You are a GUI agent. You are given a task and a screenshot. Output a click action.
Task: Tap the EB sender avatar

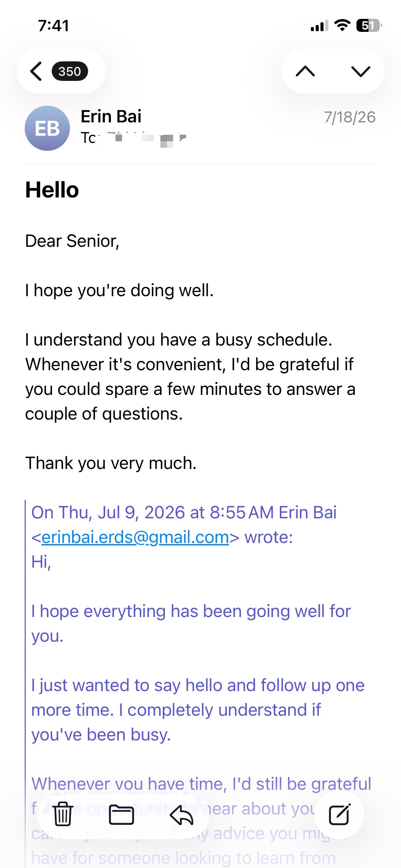point(47,128)
